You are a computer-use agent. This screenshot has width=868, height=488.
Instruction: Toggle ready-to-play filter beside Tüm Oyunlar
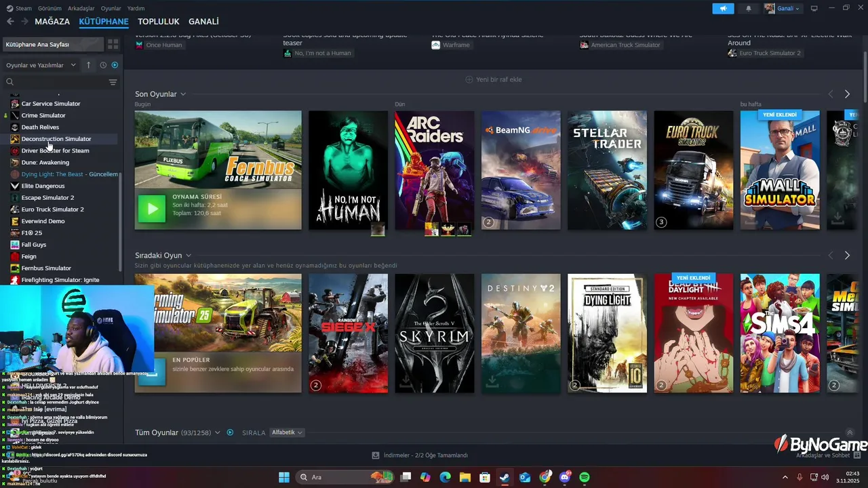pos(230,432)
